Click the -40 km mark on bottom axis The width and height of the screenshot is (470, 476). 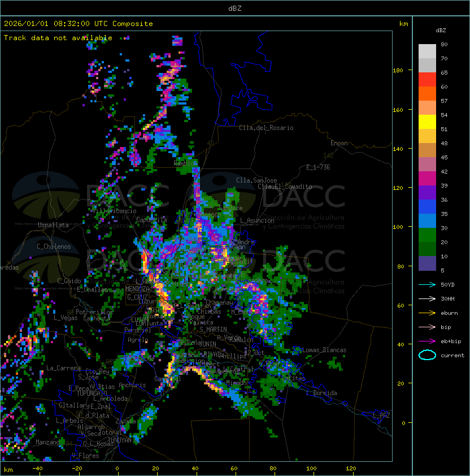click(x=37, y=469)
